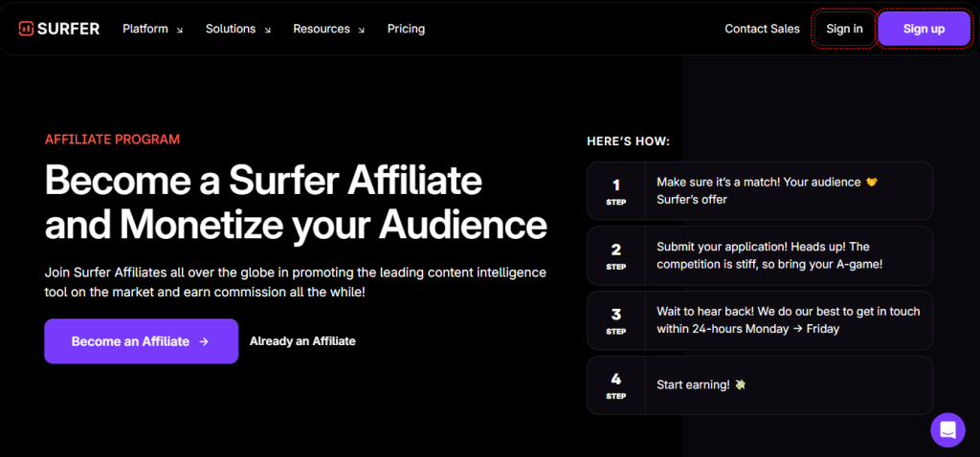
Task: Click the Sign up button
Action: (924, 29)
